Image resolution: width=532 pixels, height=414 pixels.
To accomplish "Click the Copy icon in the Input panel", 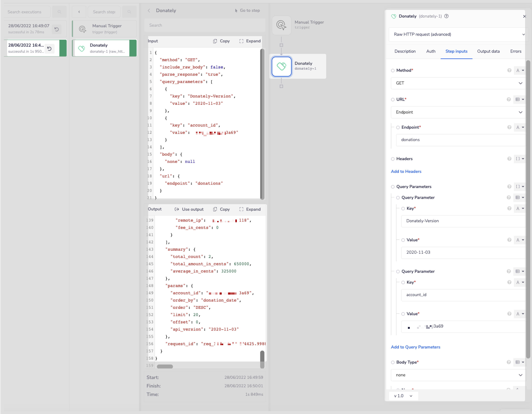I will coord(215,41).
